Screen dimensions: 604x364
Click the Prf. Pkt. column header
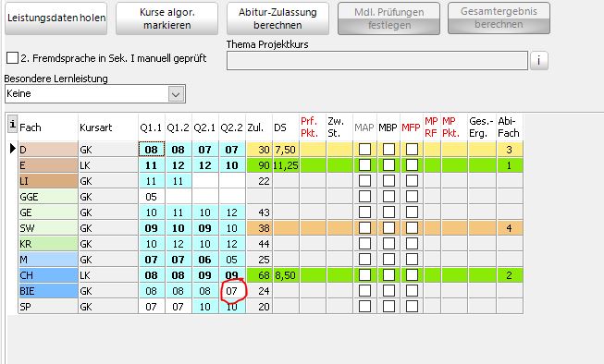(x=313, y=127)
